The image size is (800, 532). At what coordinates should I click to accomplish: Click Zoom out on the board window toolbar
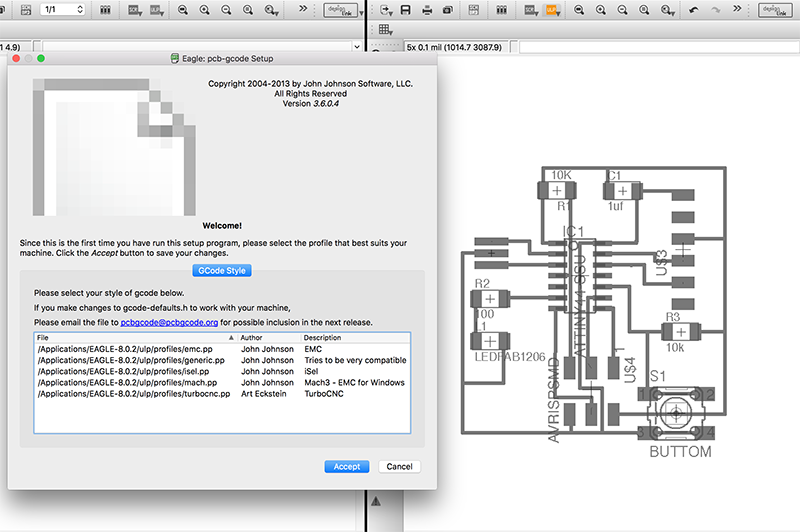(x=622, y=10)
